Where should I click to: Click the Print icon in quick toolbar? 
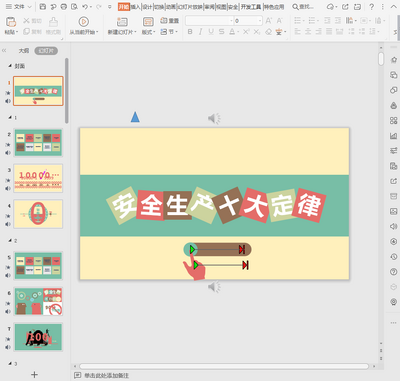(64, 7)
